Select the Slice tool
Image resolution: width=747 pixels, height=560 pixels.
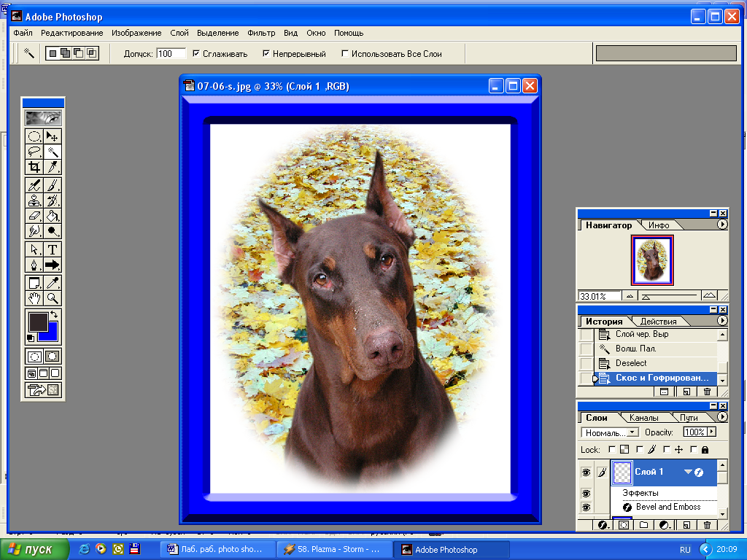coord(53,167)
